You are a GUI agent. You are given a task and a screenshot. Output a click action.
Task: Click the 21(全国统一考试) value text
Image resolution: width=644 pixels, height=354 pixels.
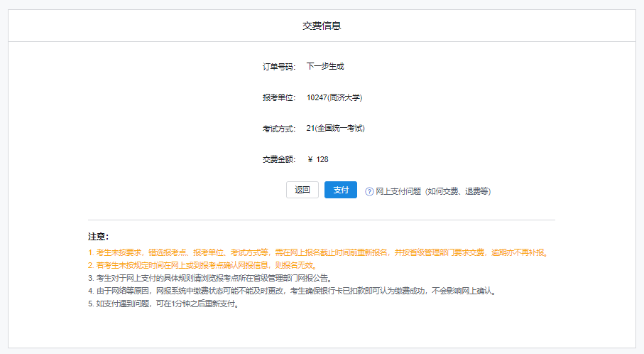[x=335, y=129]
